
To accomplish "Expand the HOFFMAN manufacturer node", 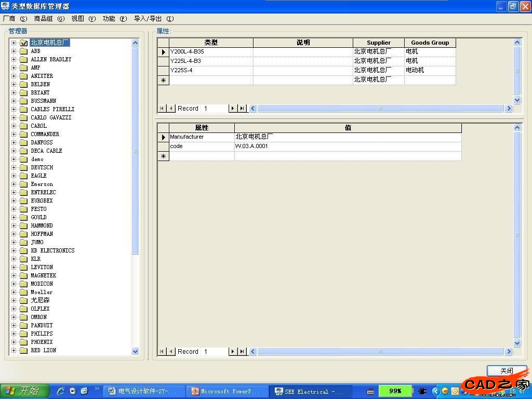I will [x=14, y=234].
